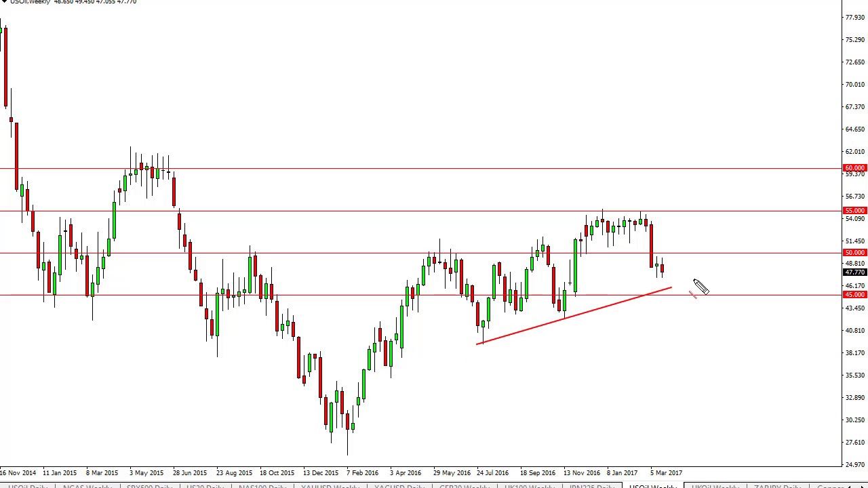Click the 24 Jul 2016 date label
The image size is (868, 488).
coord(493,473)
